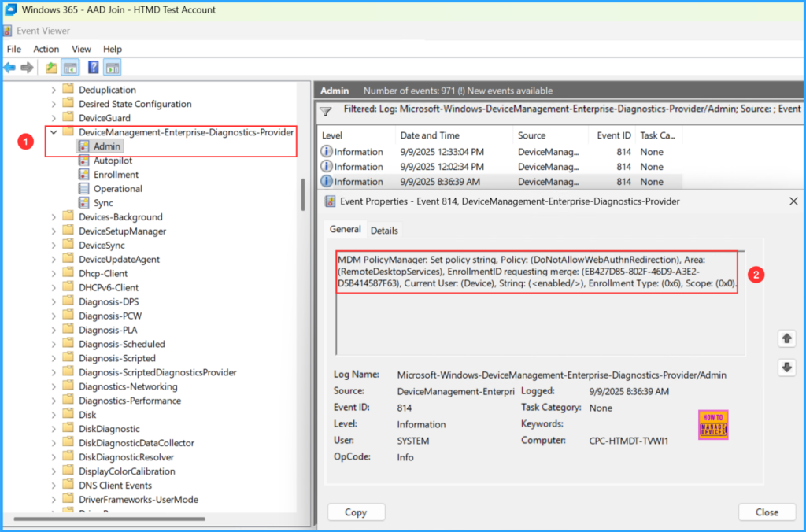Image resolution: width=806 pixels, height=532 pixels.
Task: Select the Autopilot log
Action: click(113, 161)
